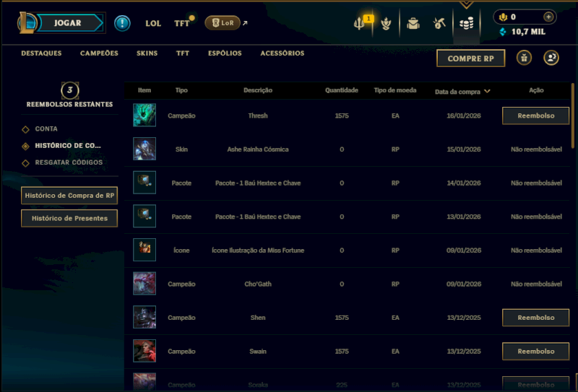The image size is (578, 392).
Task: Open the loot hammer icon
Action: tap(439, 24)
